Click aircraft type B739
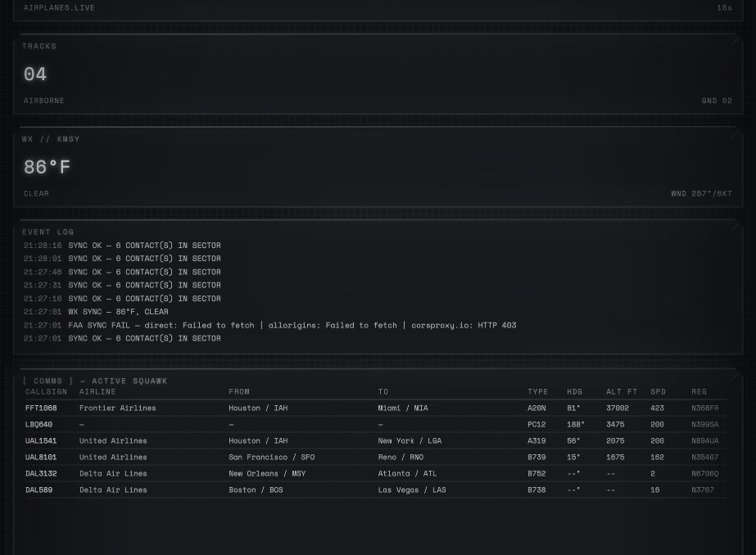 click(x=536, y=458)
